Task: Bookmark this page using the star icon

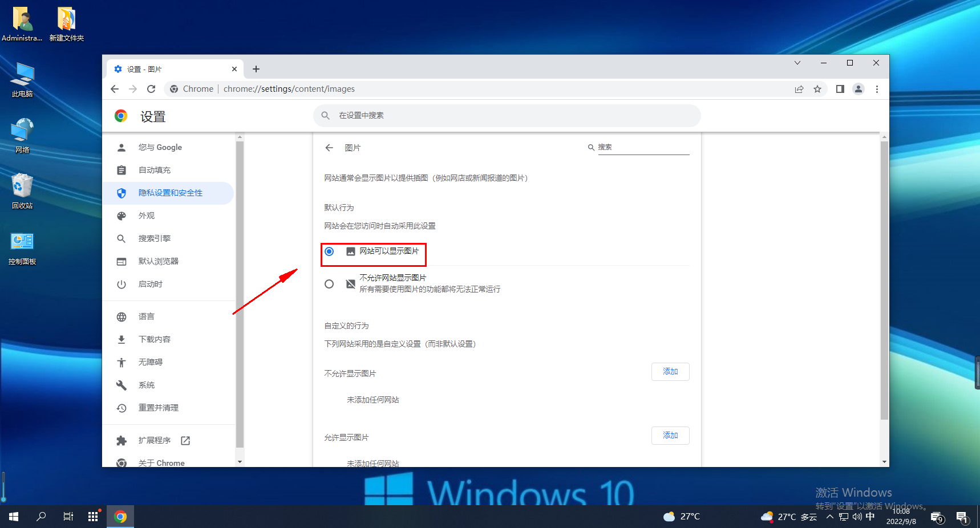Action: click(818, 89)
